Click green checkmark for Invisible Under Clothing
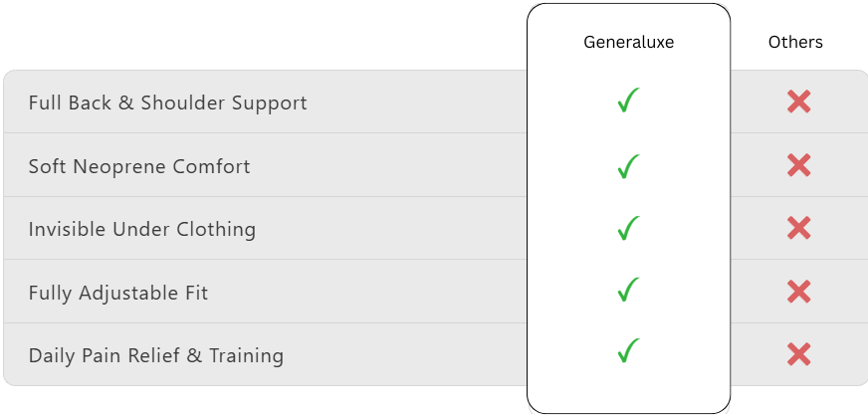The height and width of the screenshot is (417, 868). pyautogui.click(x=628, y=228)
